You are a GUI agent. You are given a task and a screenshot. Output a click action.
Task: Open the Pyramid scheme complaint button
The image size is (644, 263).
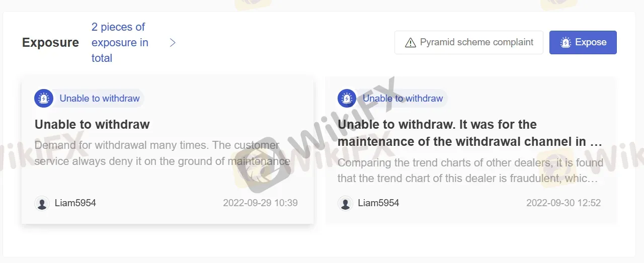469,42
